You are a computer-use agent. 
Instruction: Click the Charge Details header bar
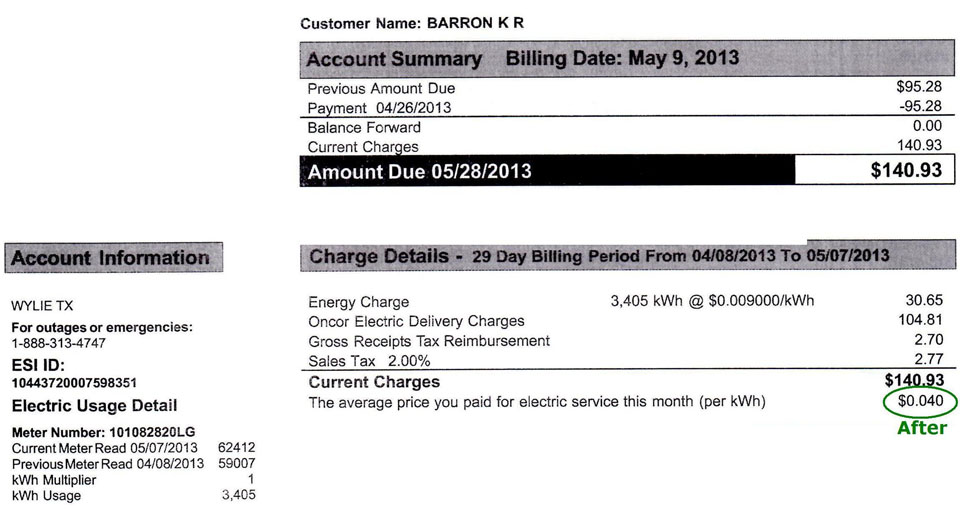point(627,255)
